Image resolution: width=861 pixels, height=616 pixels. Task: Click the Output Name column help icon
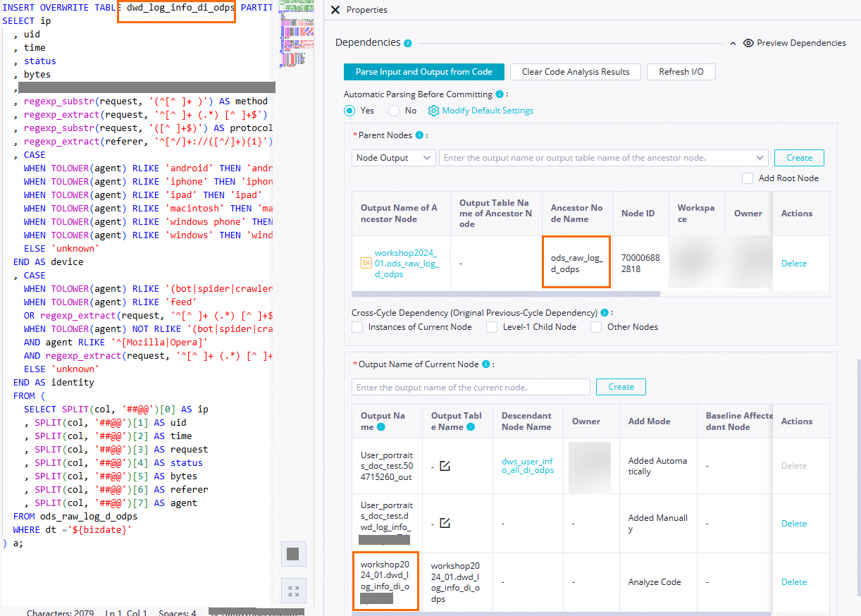point(381,427)
